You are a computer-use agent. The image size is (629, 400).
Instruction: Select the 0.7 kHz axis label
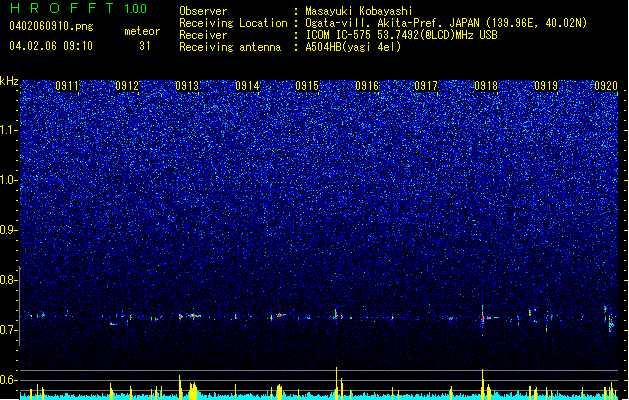coord(9,330)
